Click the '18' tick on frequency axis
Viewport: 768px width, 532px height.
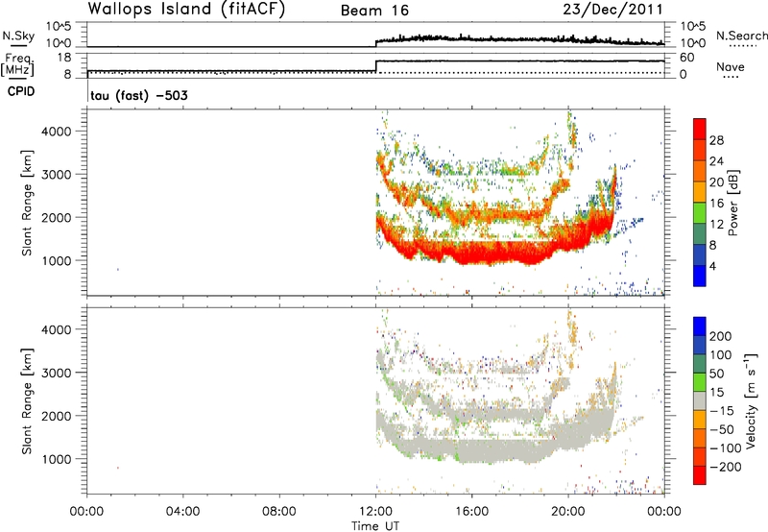click(x=64, y=58)
